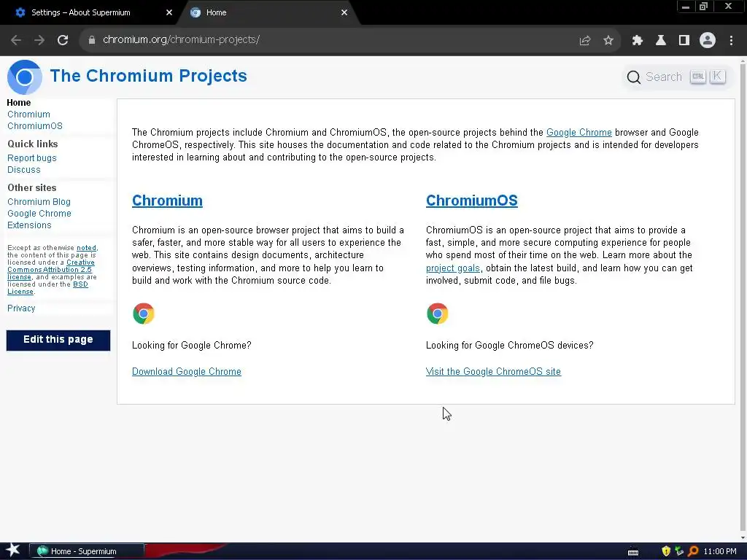Open the ChromiumOS heading link
Image resolution: width=747 pixels, height=560 pixels.
pyautogui.click(x=472, y=201)
